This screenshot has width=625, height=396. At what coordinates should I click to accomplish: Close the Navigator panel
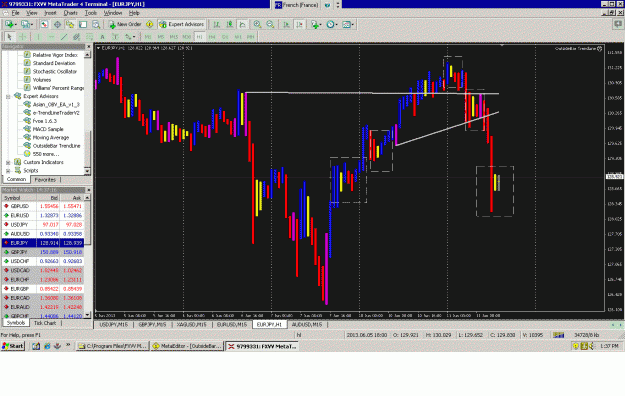point(88,47)
